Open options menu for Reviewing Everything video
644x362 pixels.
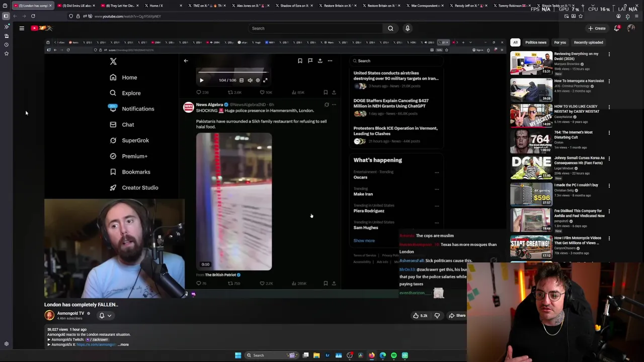tap(609, 54)
